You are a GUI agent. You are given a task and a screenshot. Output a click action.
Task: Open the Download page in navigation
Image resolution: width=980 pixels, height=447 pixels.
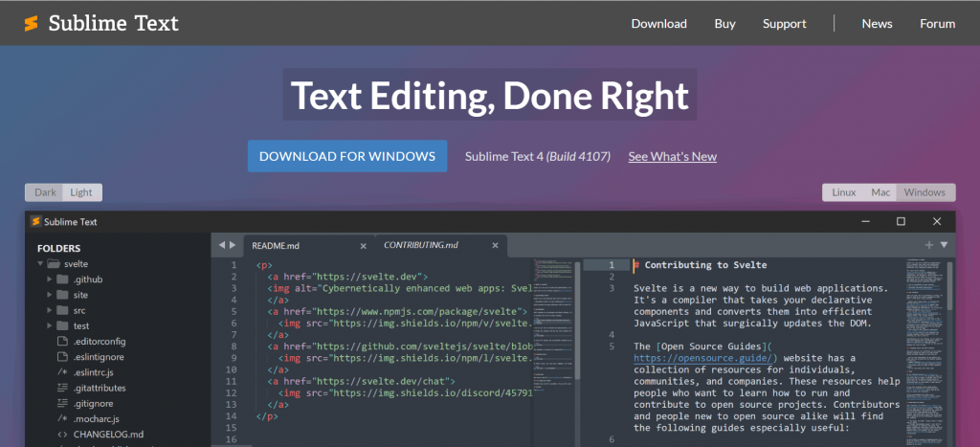click(658, 24)
